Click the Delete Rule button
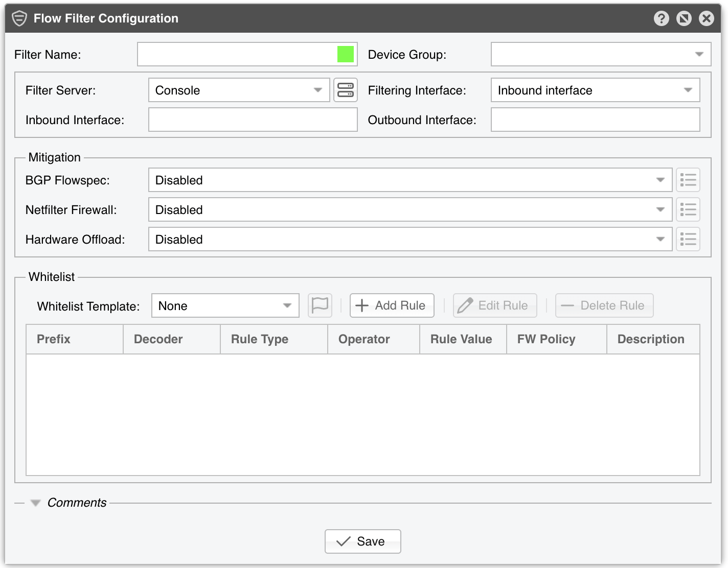728x568 pixels. (x=604, y=305)
